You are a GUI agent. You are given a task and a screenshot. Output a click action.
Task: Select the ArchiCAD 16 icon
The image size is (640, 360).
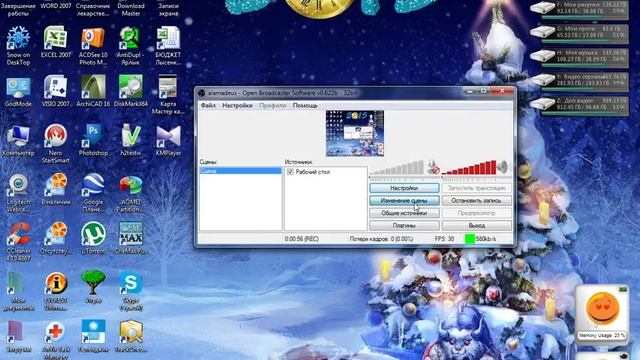point(93,91)
